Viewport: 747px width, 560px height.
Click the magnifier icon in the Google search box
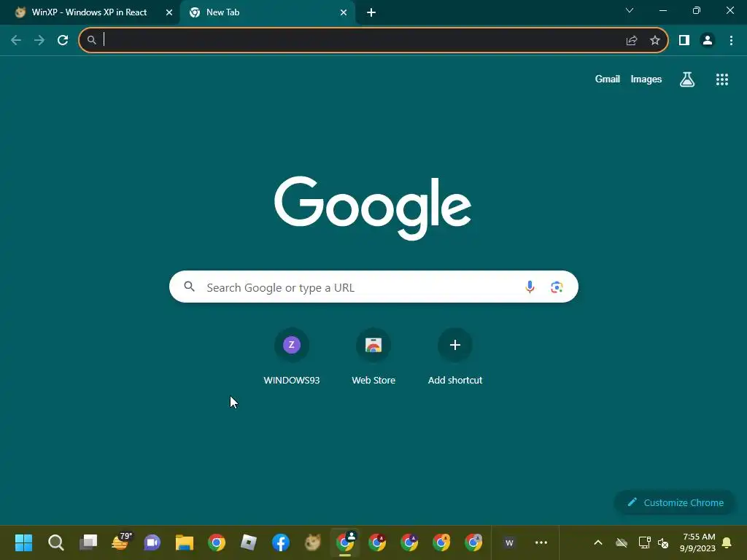coord(189,287)
